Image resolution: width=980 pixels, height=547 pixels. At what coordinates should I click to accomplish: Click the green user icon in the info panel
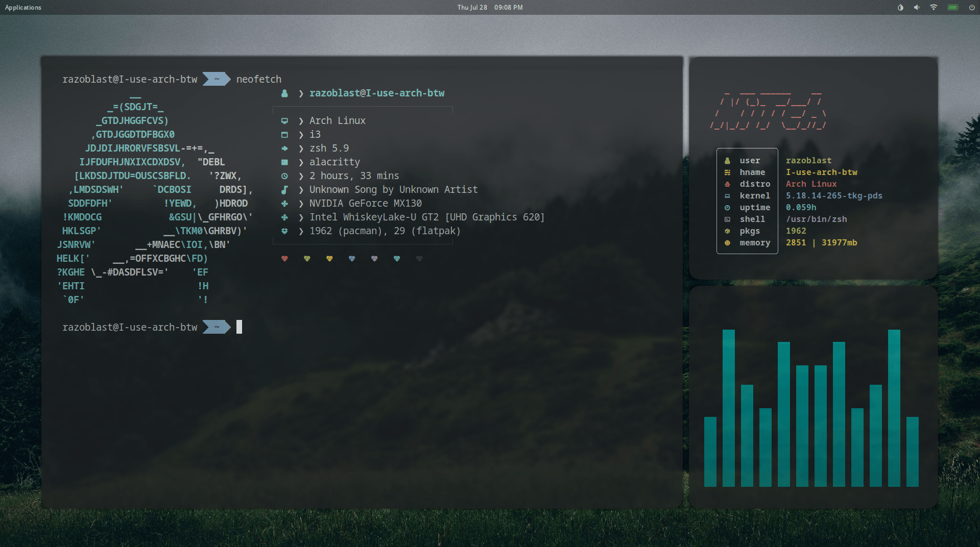coord(727,160)
